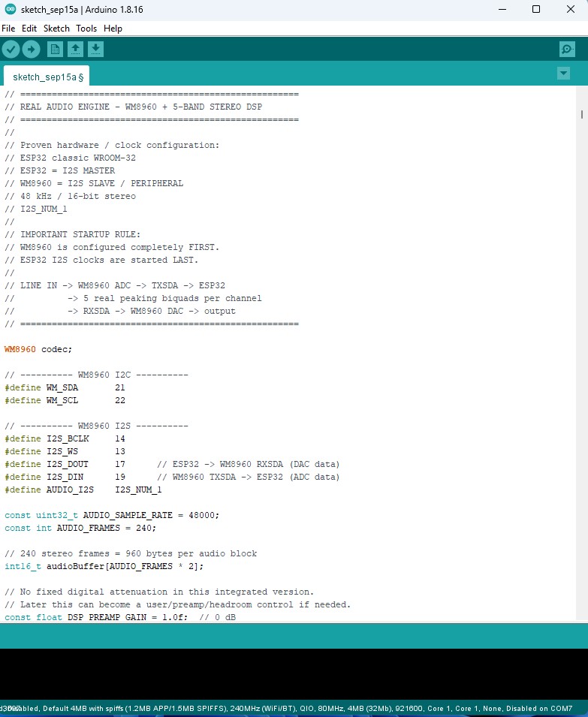The image size is (588, 717).
Task: Open the Help menu
Action: (x=113, y=29)
